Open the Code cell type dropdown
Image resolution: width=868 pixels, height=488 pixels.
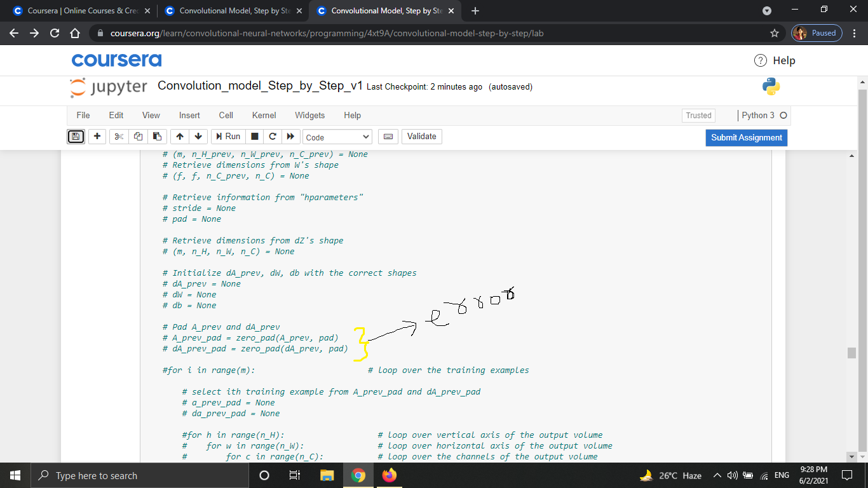click(337, 137)
